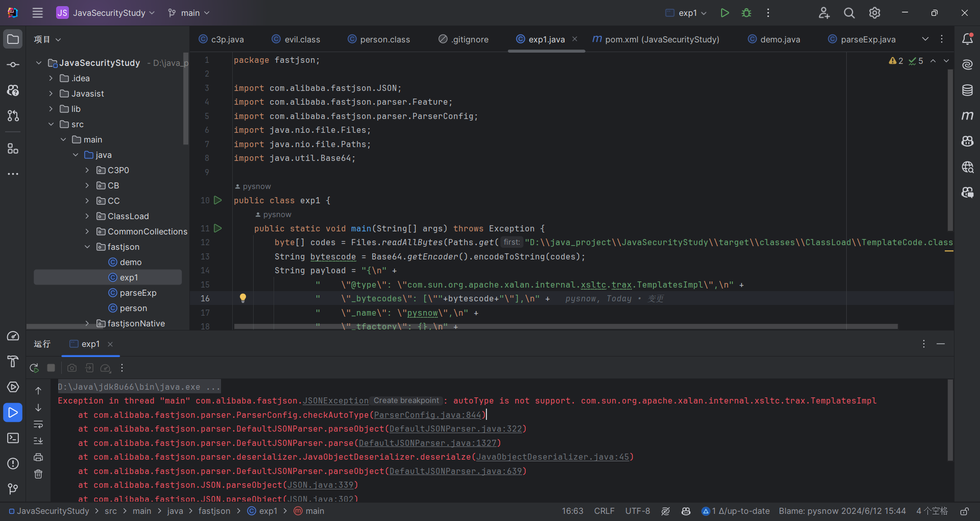Screen dimensions: 980x521
Task: Click Create breakpoint on JSONException
Action: point(406,401)
